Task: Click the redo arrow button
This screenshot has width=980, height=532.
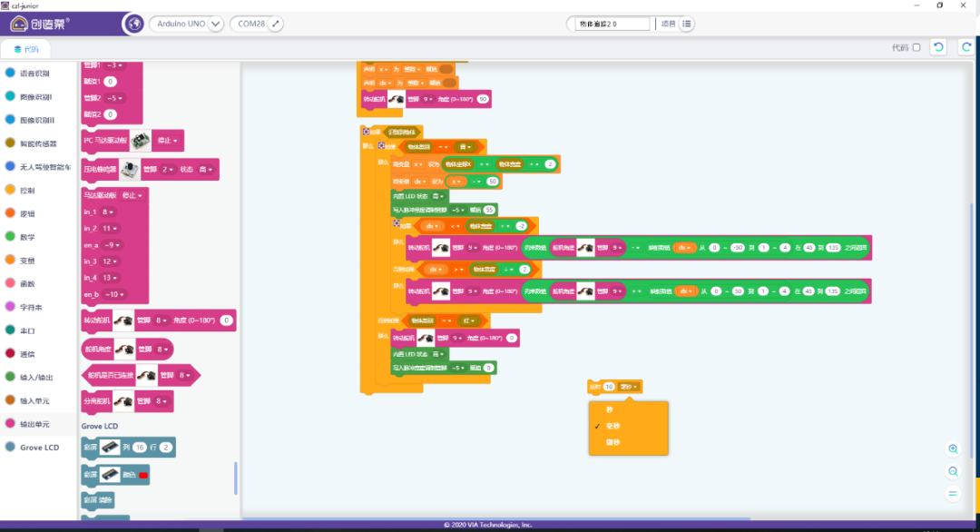Action: coord(965,47)
